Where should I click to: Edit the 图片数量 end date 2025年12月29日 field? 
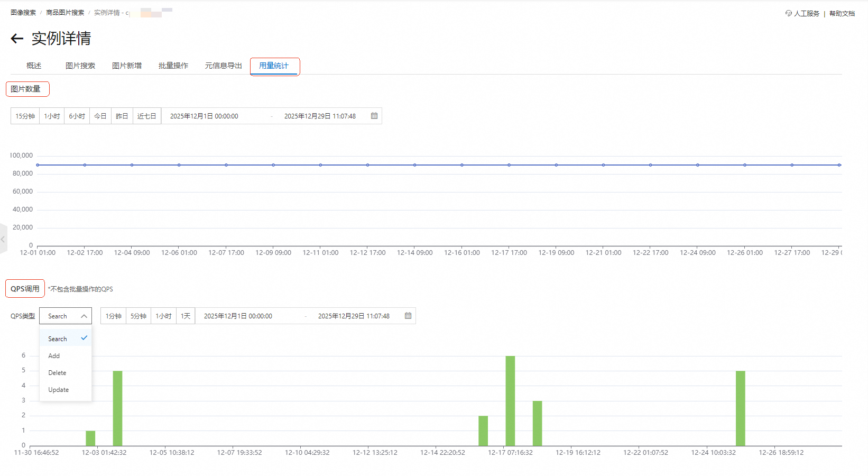coord(320,116)
